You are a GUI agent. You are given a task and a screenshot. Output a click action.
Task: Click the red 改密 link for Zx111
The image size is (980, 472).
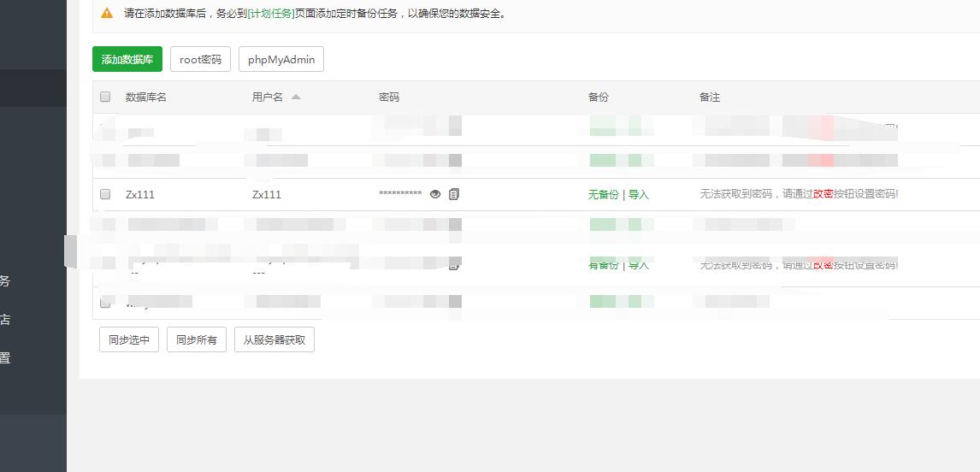pyautogui.click(x=823, y=194)
